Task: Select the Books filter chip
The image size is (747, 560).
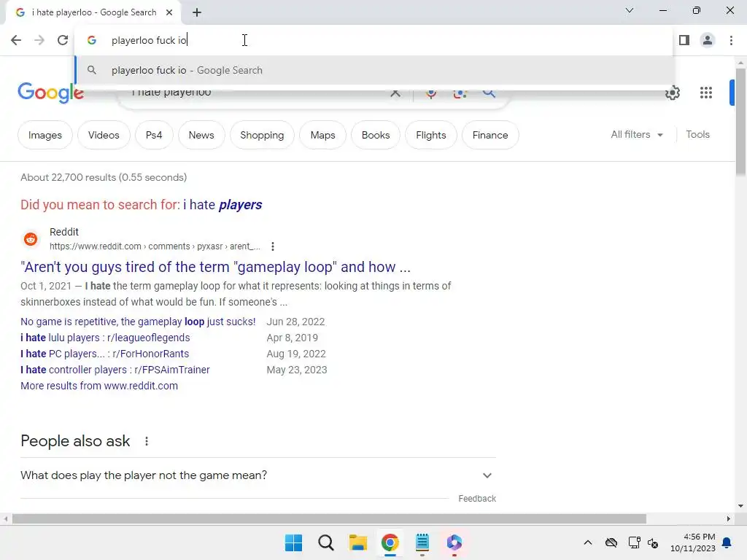Action: [376, 135]
